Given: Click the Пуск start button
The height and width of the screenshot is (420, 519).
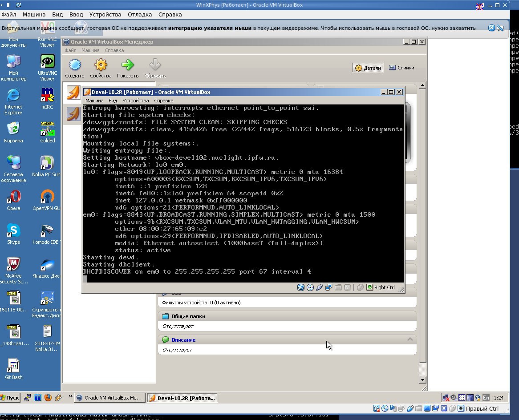Looking at the screenshot, I should [x=11, y=397].
